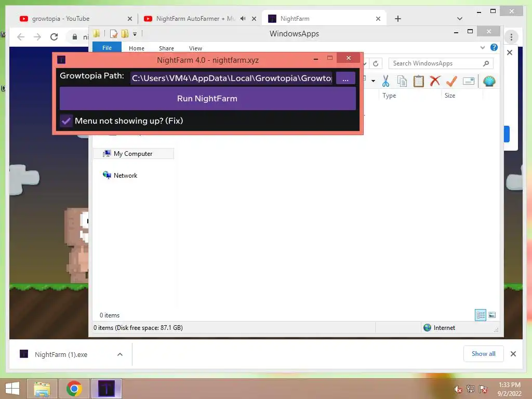The height and width of the screenshot is (399, 532).
Task: Close the side popup next to the Explorer window
Action: [x=510, y=52]
